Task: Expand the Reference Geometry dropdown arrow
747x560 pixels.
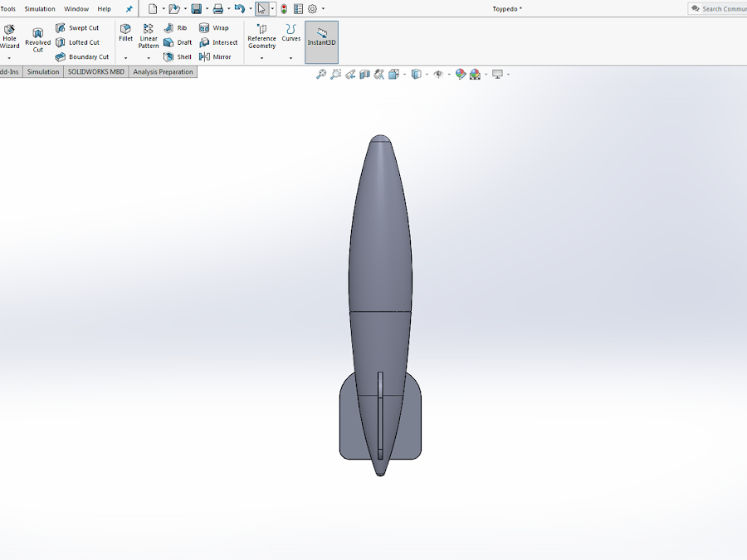Action: (x=261, y=58)
